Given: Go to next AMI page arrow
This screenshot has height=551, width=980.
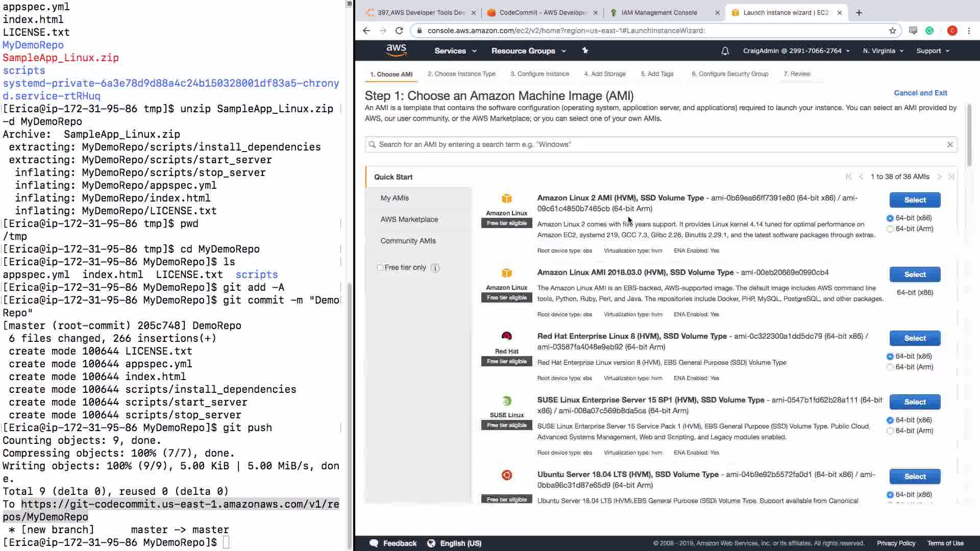Looking at the screenshot, I should click(x=939, y=177).
